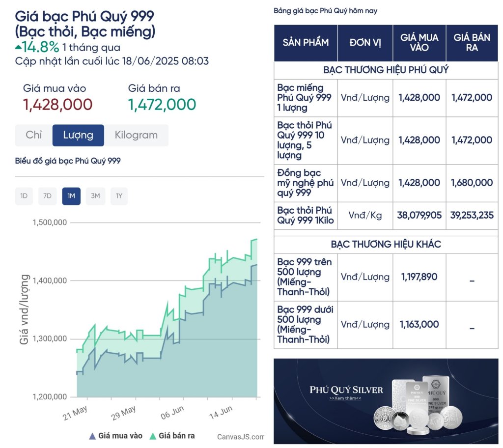Show the 1D chart range

(24, 196)
